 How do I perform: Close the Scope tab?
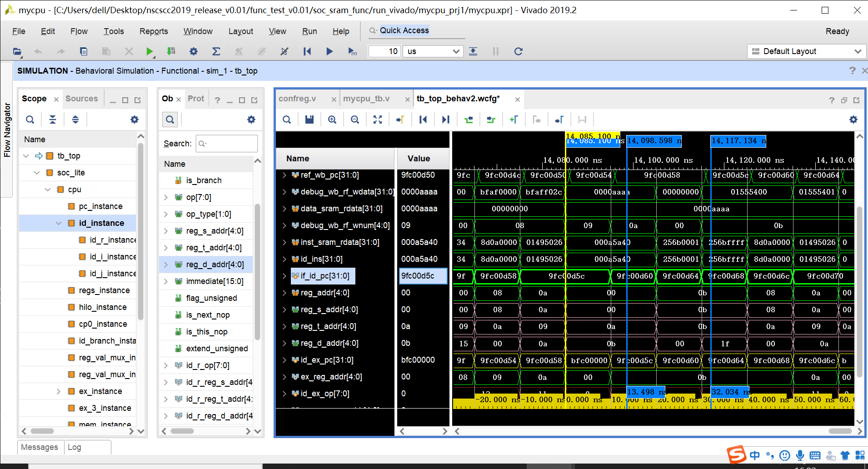(x=56, y=99)
